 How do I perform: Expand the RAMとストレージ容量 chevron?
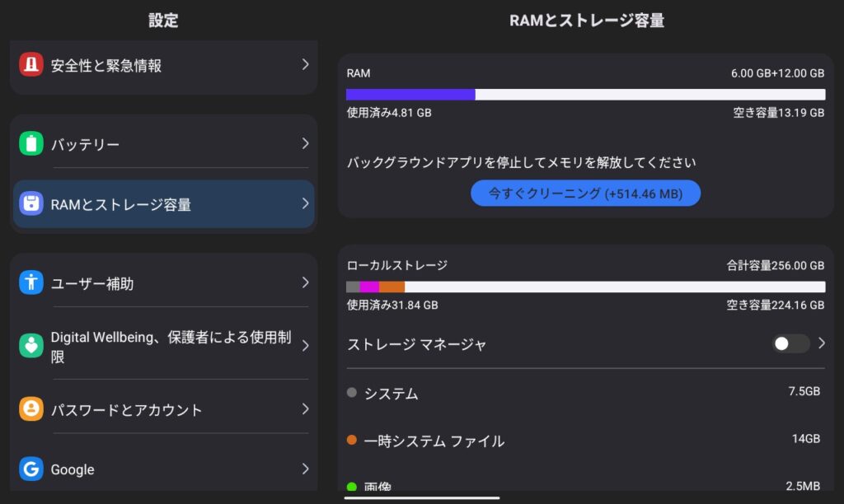(305, 203)
